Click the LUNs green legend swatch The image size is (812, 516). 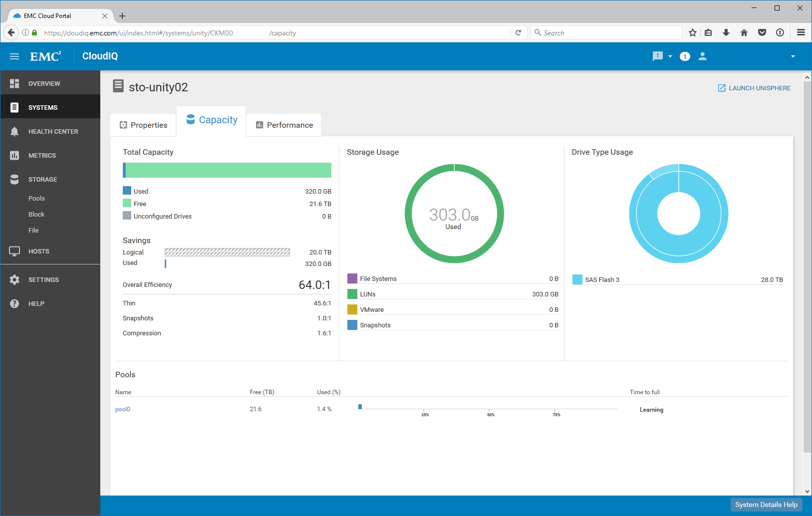click(x=352, y=294)
